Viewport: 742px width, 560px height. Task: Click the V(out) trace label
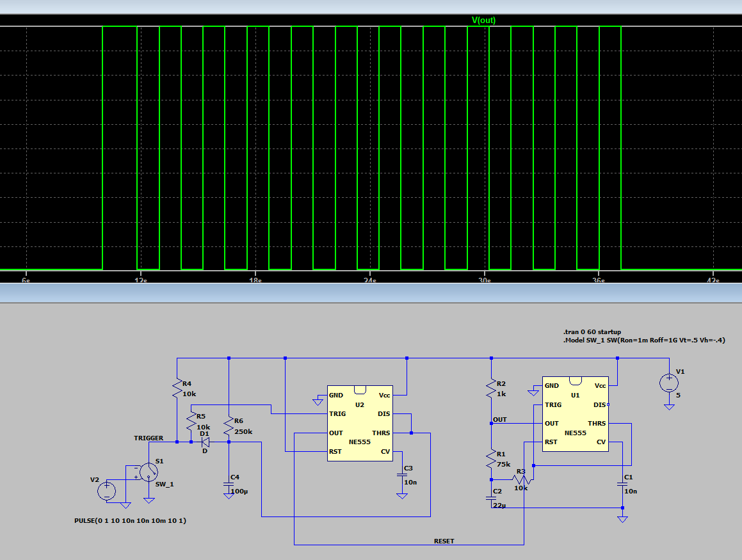483,20
